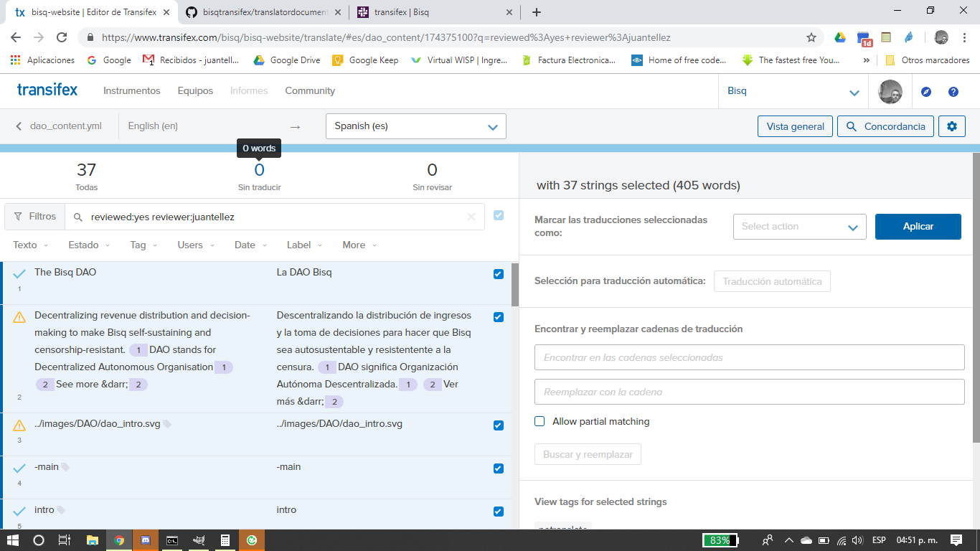980x551 pixels.
Task: Open the compass explore icon
Action: [926, 92]
